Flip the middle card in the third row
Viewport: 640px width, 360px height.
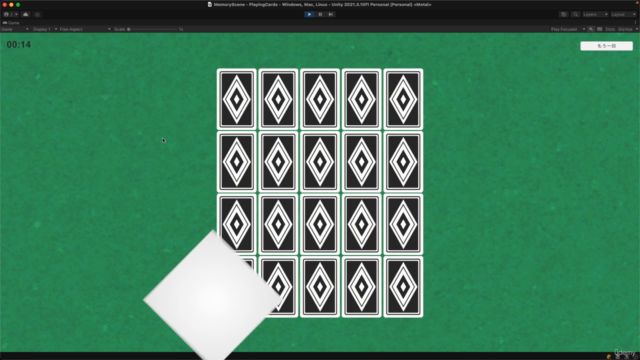tap(320, 224)
